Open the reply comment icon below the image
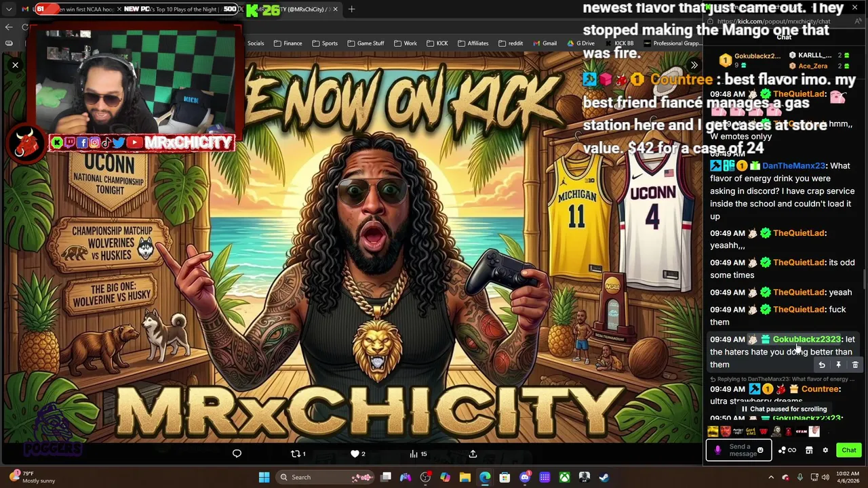The width and height of the screenshot is (868, 488). 237,453
